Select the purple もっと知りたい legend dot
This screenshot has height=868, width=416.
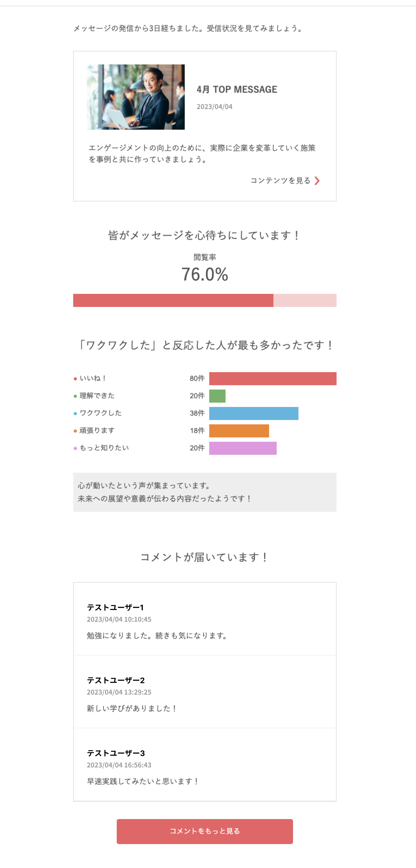[x=75, y=449]
